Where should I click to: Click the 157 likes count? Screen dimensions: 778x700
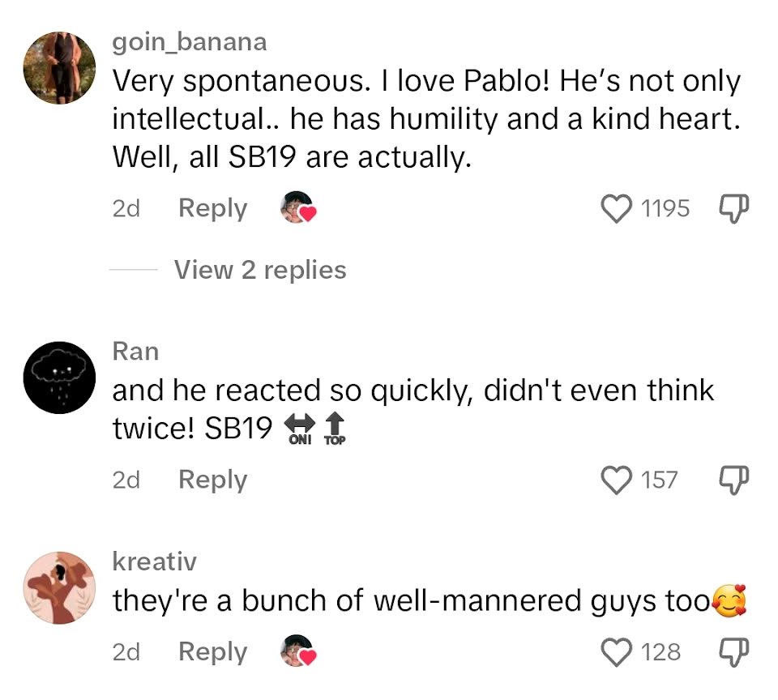click(659, 480)
